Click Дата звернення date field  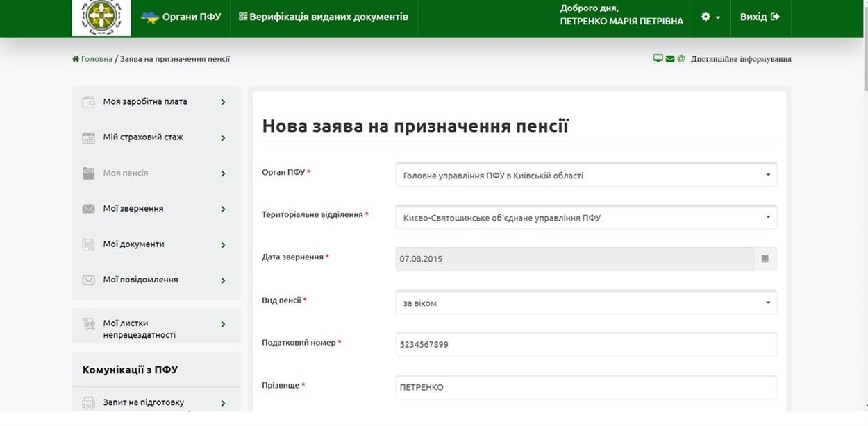click(574, 259)
